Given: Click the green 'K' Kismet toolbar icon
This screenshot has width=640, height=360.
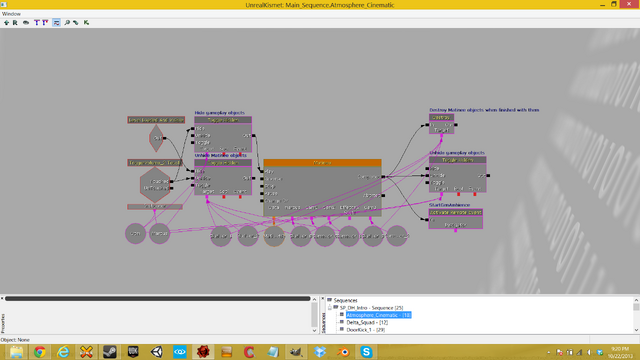Looking at the screenshot, I should coord(86,23).
